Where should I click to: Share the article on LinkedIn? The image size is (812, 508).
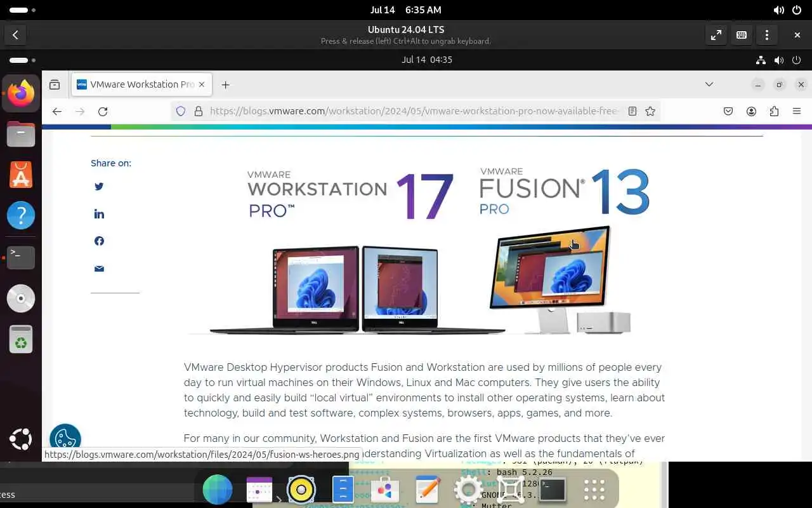coord(99,214)
